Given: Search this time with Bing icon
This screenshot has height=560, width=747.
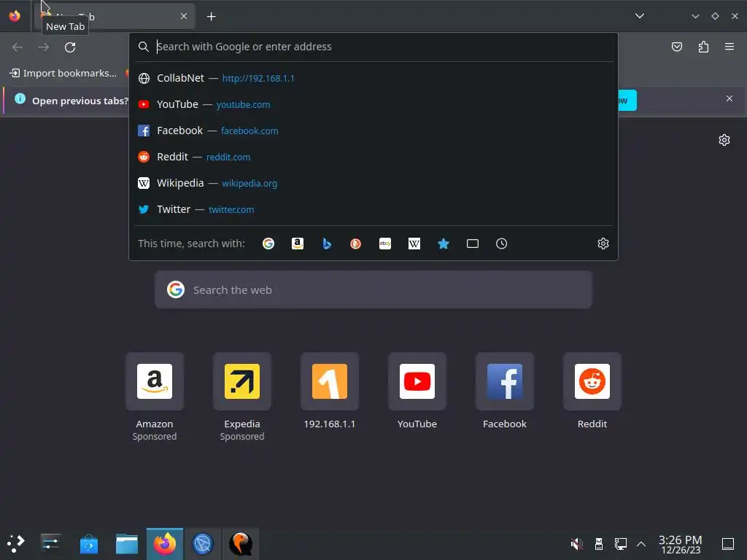Looking at the screenshot, I should tap(327, 244).
